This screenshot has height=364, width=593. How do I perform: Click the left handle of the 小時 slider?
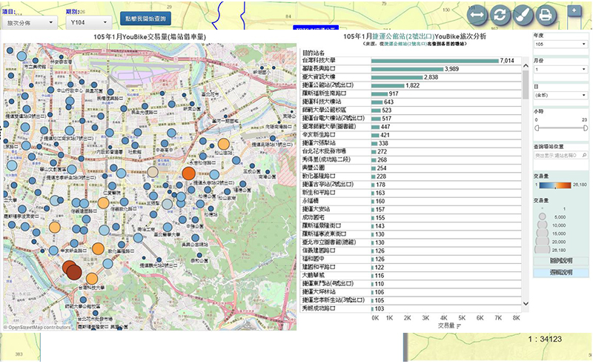tap(537, 128)
